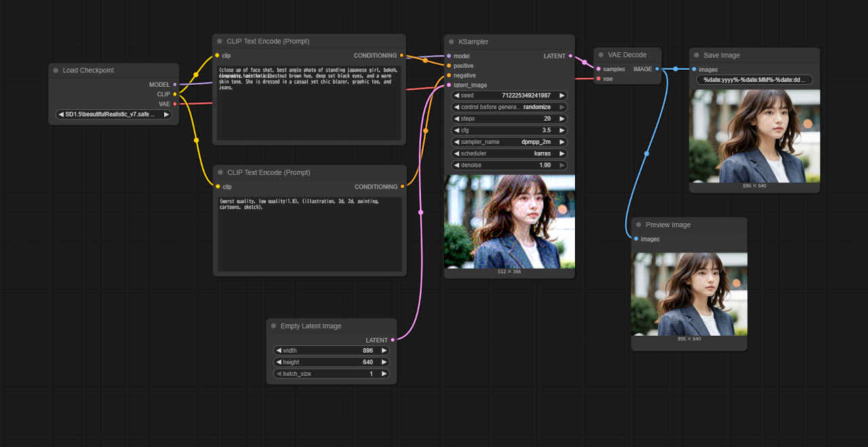Increase the seed with its right arrow
Viewport: 868px width, 447px height.
561,96
